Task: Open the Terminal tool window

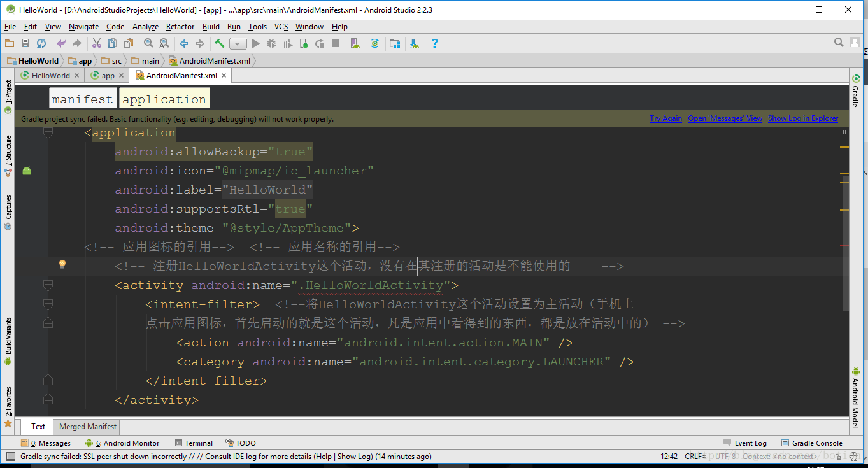Action: 193,443
